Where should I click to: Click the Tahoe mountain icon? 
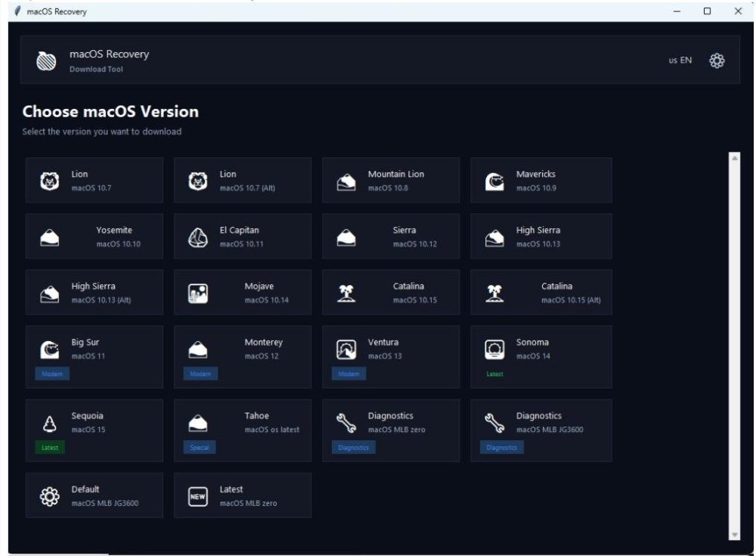(197, 424)
